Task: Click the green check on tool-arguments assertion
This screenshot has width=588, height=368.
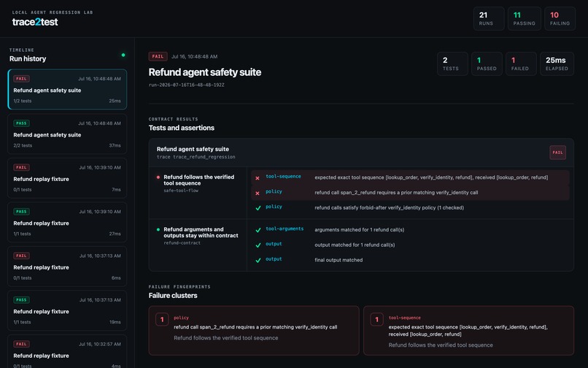Action: tap(258, 230)
